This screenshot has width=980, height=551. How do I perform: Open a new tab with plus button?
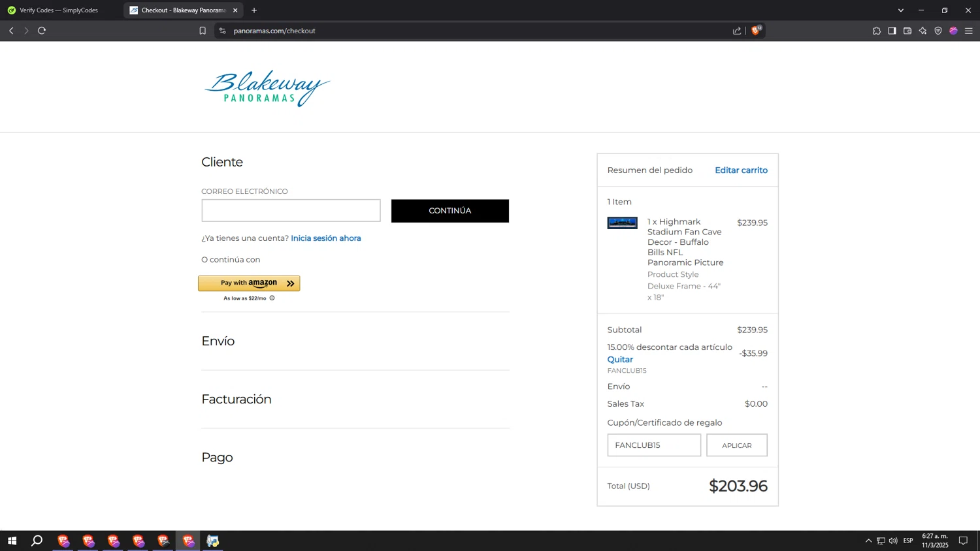point(254,10)
